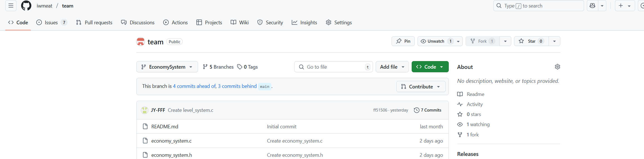This screenshot has width=644, height=159.
Task: Click the team repository avatar icon
Action: 141,42
